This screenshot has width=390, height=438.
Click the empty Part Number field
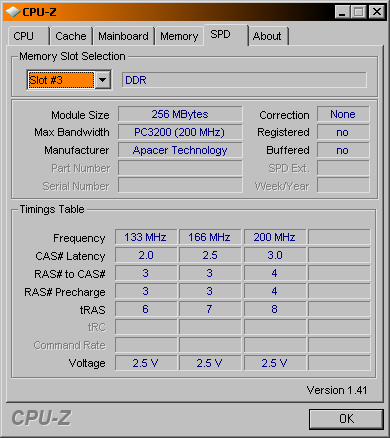tap(180, 168)
